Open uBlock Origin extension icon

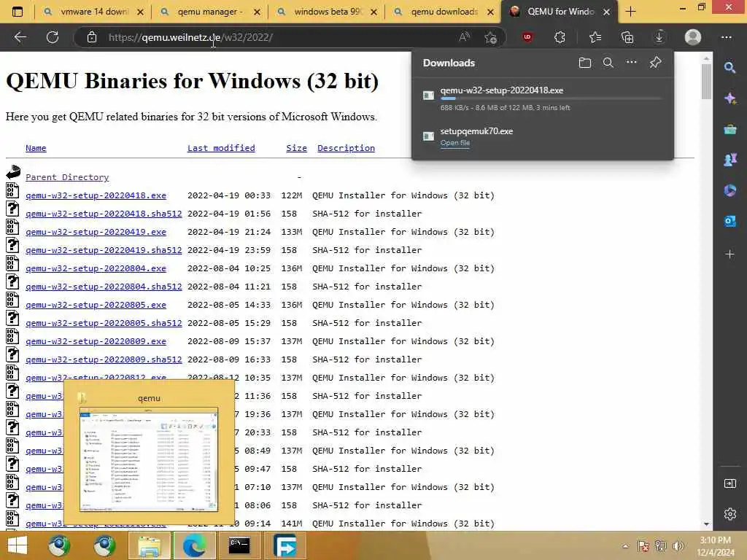(x=527, y=37)
